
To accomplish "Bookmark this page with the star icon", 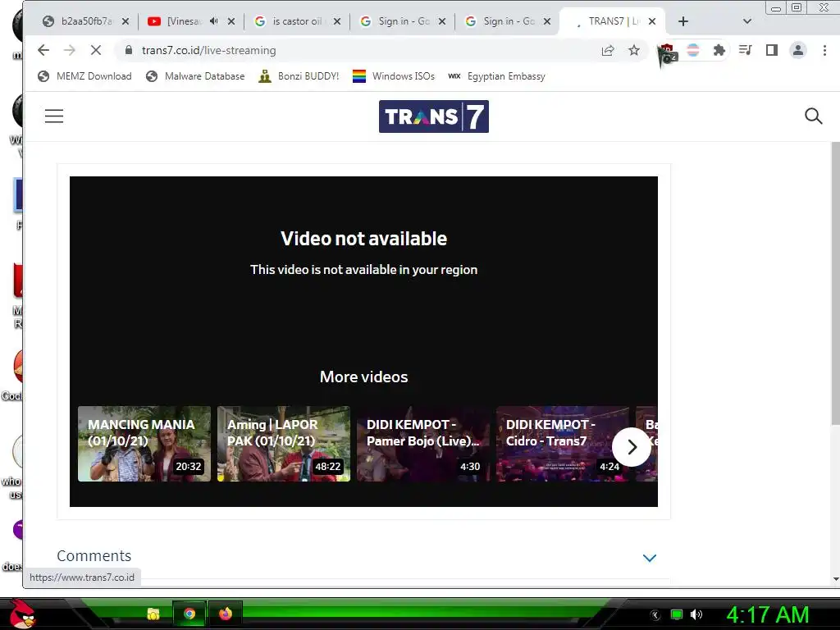I will point(634,50).
